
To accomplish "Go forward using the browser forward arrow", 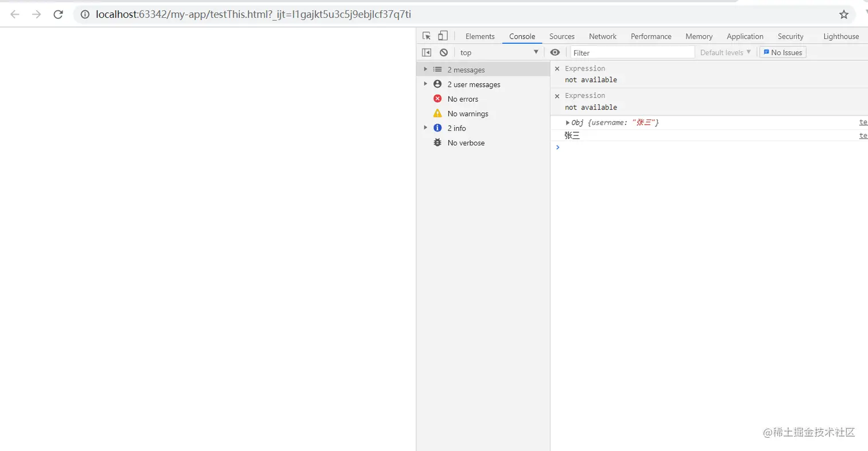I will coord(37,14).
